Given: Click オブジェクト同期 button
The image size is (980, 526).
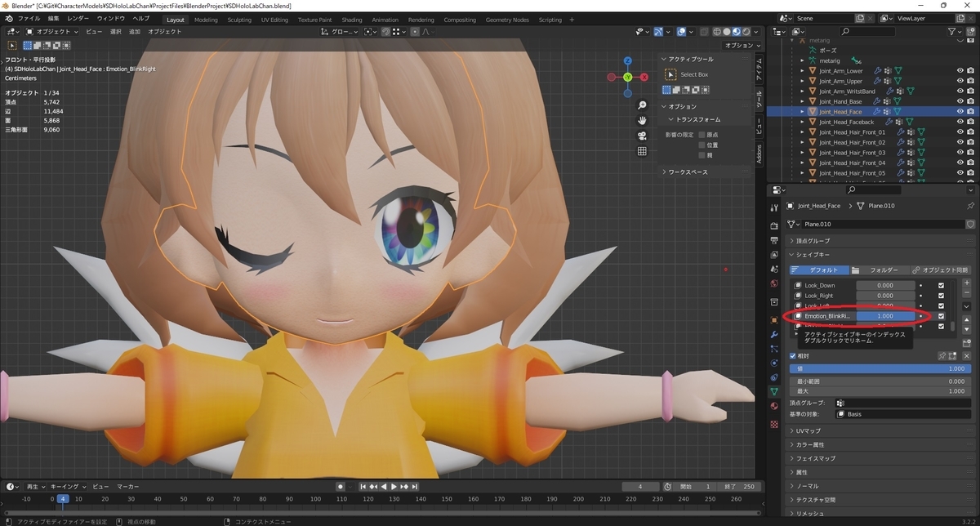Looking at the screenshot, I should [x=940, y=270].
